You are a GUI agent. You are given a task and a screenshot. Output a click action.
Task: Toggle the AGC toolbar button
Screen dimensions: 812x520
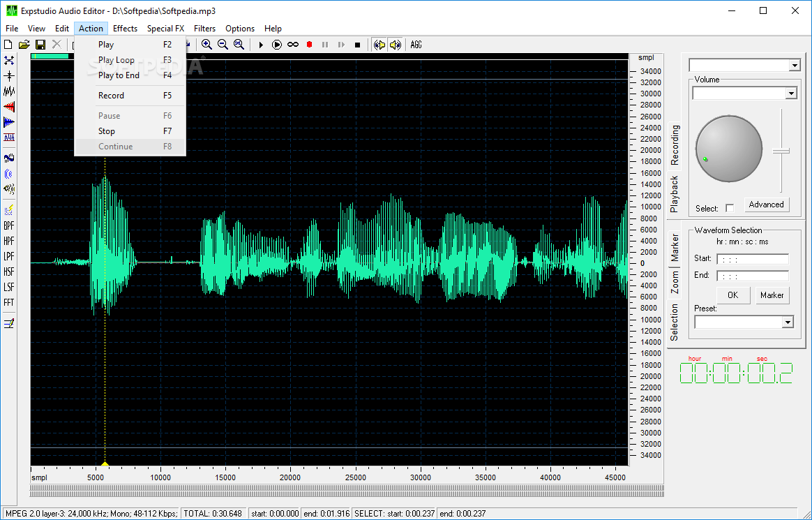click(416, 45)
